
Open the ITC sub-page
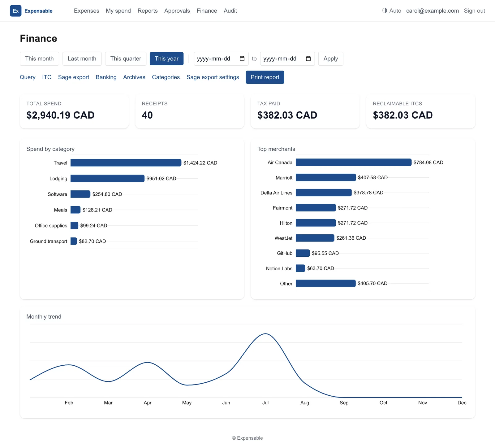pyautogui.click(x=47, y=77)
